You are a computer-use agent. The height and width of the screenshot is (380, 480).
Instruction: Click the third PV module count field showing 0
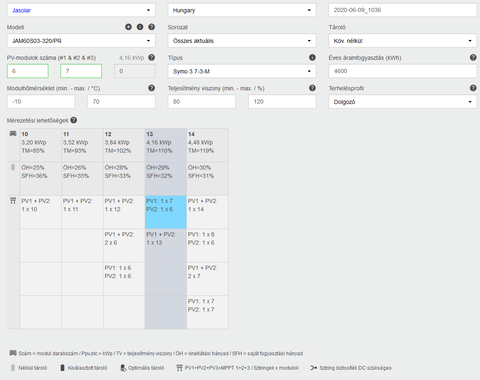[x=135, y=71]
